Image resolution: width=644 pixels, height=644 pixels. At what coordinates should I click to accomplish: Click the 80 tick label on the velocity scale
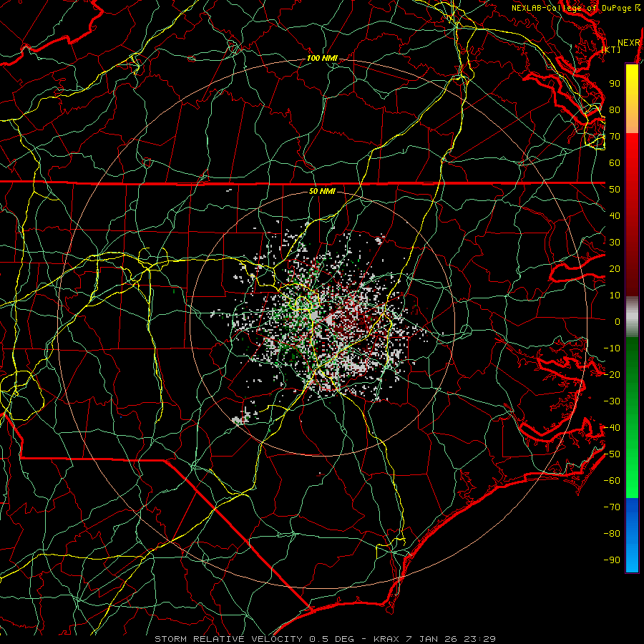point(615,110)
